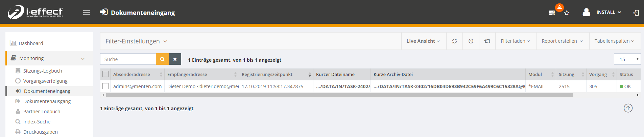
Task: Click the clock time filter icon
Action: 471,41
